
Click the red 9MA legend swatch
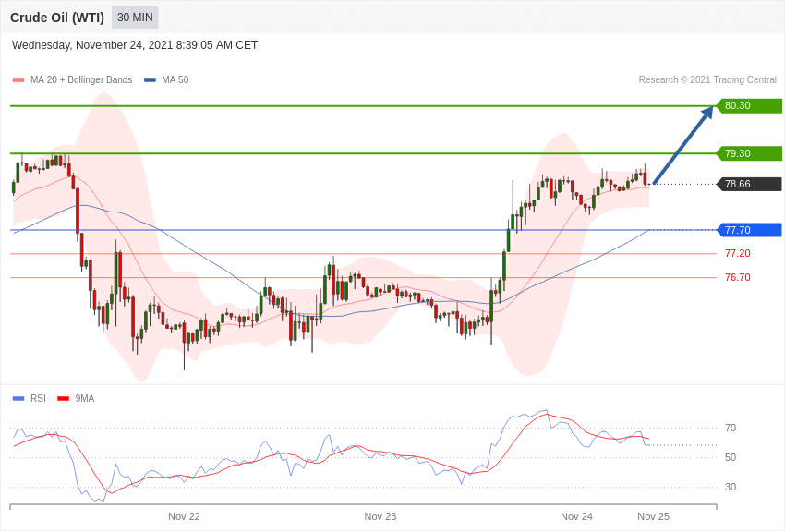click(63, 399)
